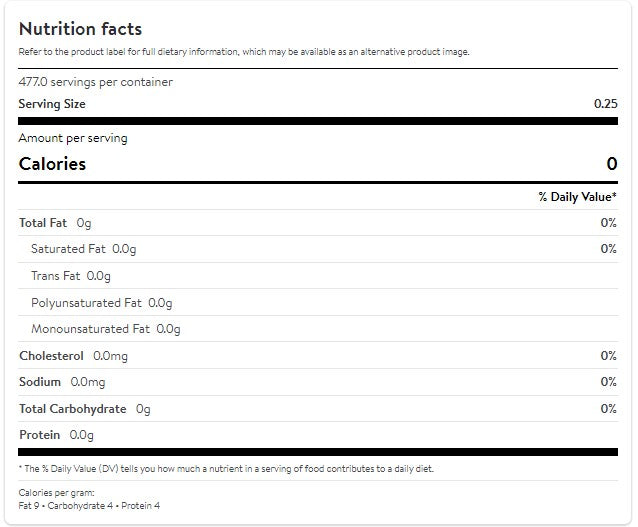Click the 0.25 serving size value
Viewport: 638px width, 527px height.
[605, 104]
